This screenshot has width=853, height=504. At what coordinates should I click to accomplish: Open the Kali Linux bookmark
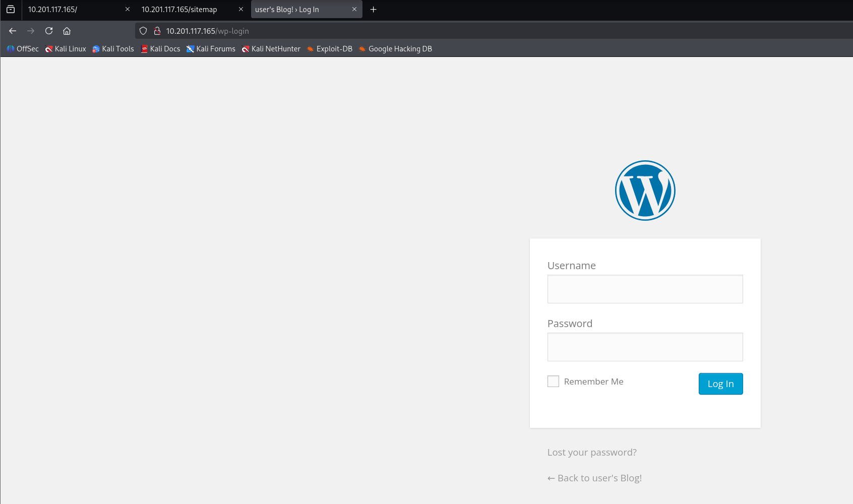point(66,49)
